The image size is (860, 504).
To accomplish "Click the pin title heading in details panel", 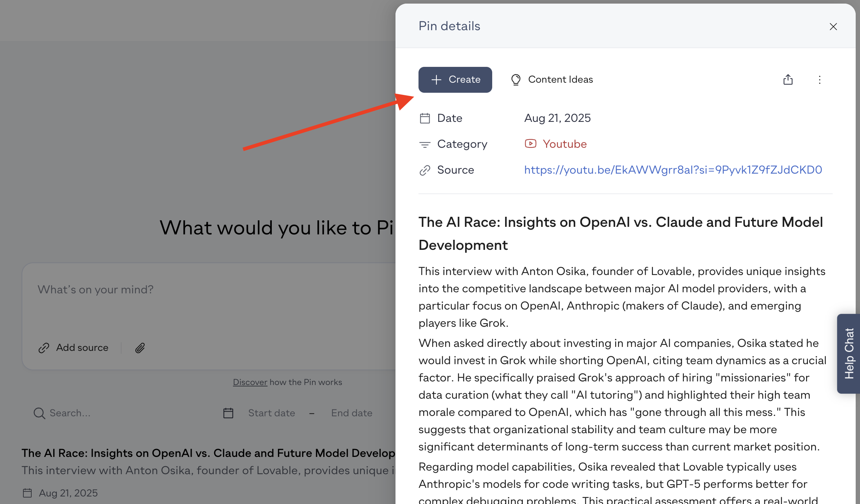I will [621, 234].
